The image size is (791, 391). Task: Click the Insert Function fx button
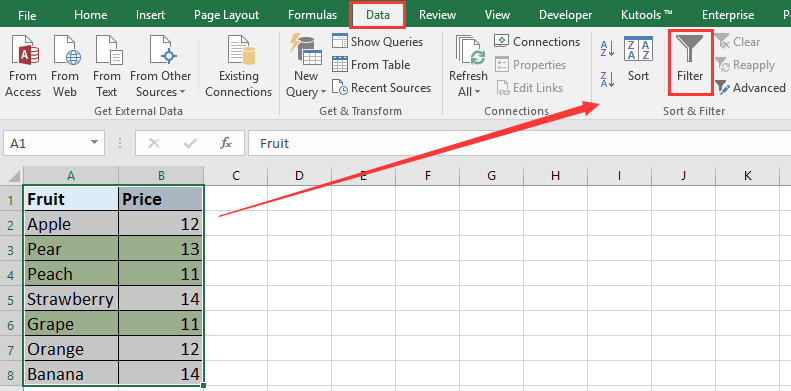pyautogui.click(x=226, y=144)
